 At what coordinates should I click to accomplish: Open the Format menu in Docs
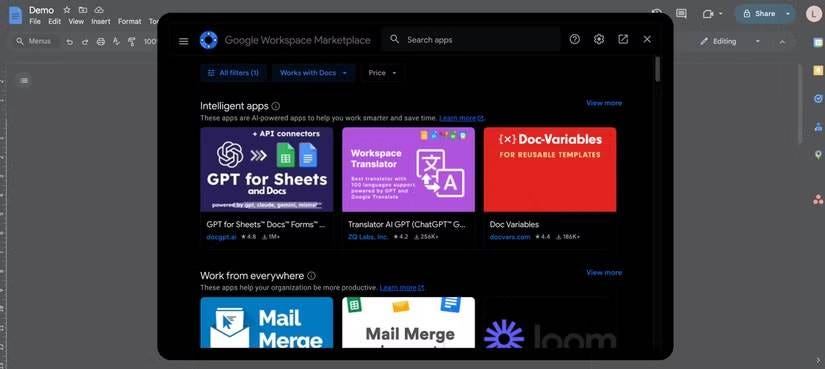tap(129, 22)
